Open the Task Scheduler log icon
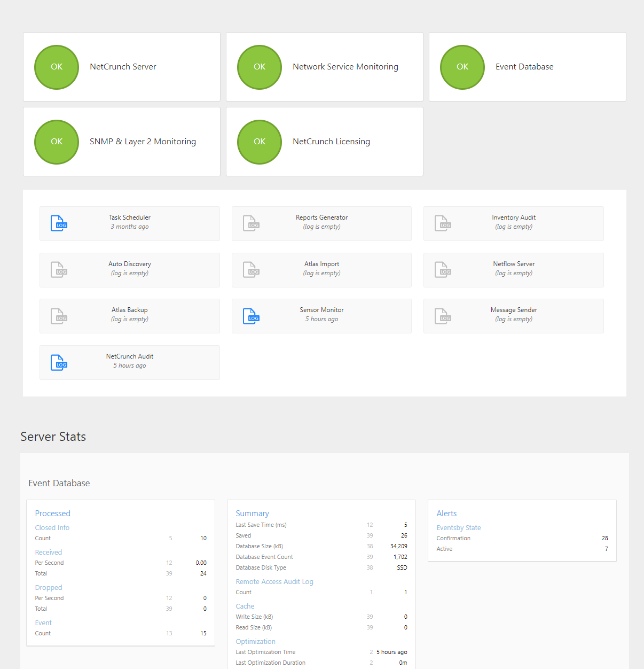644x669 pixels. 59,223
